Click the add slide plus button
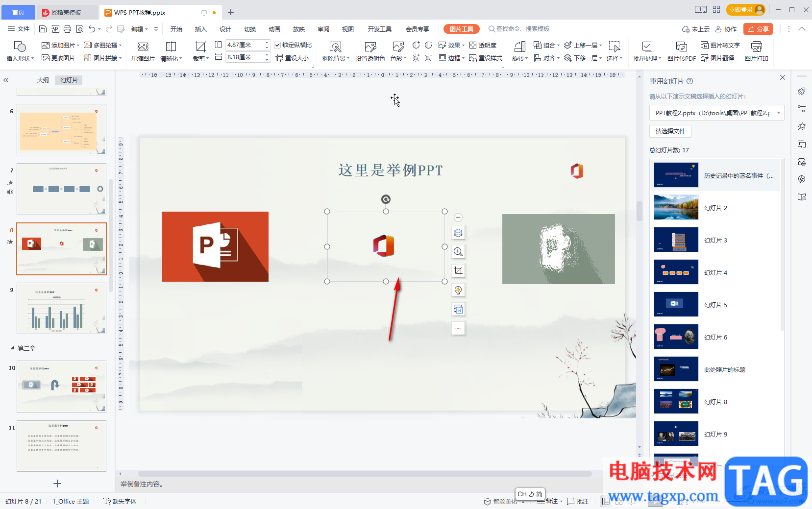Viewport: 812px width, 509px height. [57, 484]
